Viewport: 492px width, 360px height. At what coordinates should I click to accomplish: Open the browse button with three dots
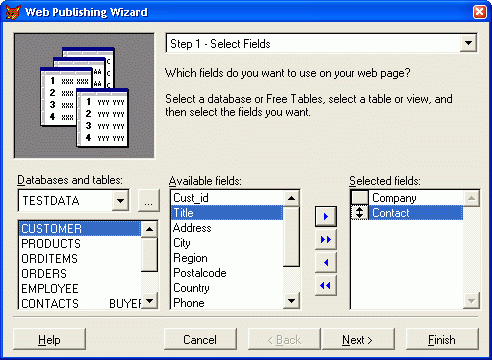pyautogui.click(x=149, y=201)
